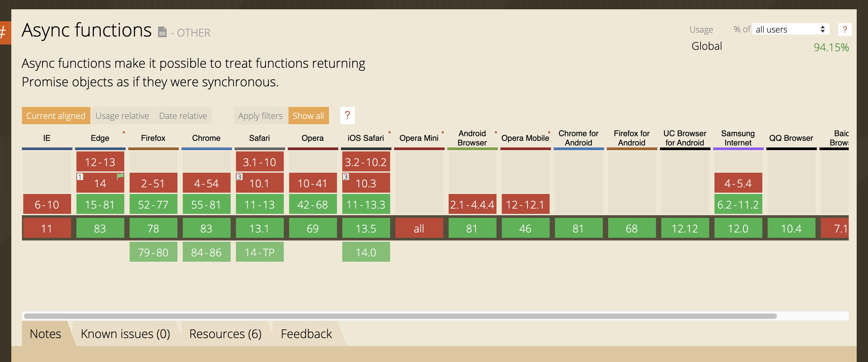
Task: Click the Show all button
Action: click(x=308, y=116)
